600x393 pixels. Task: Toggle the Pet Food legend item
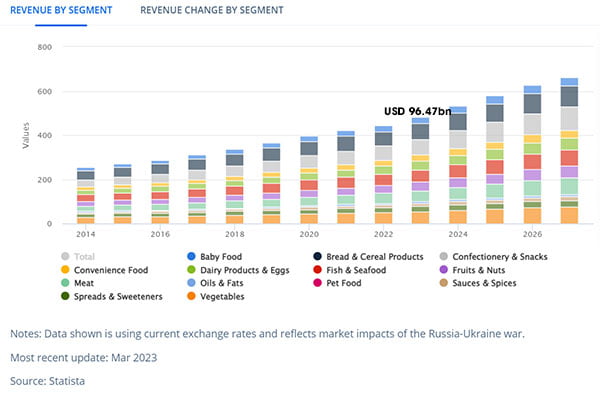pyautogui.click(x=337, y=283)
